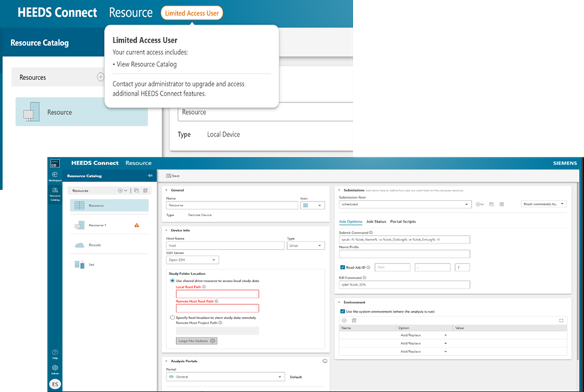
Task: Click the Name Prefix input field
Action: tap(405, 254)
